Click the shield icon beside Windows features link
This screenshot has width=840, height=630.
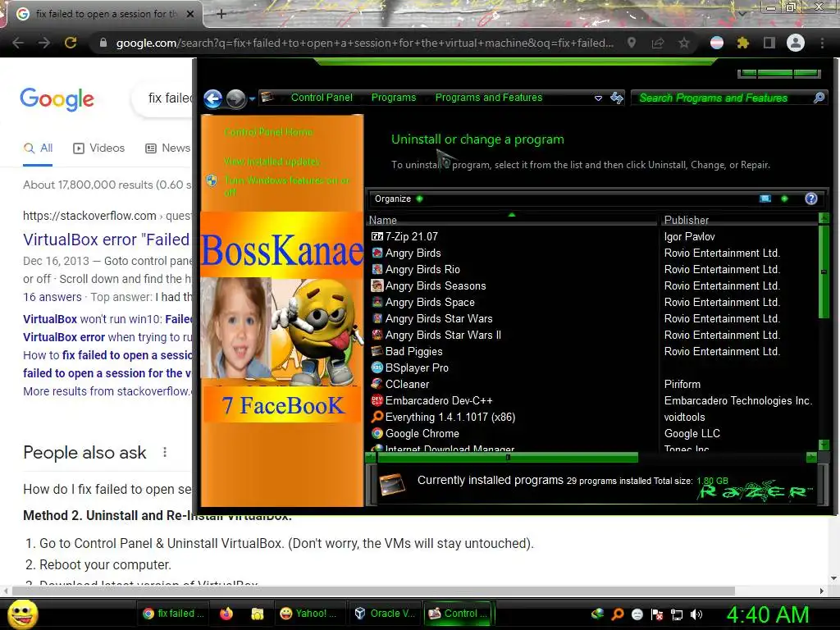[212, 180]
